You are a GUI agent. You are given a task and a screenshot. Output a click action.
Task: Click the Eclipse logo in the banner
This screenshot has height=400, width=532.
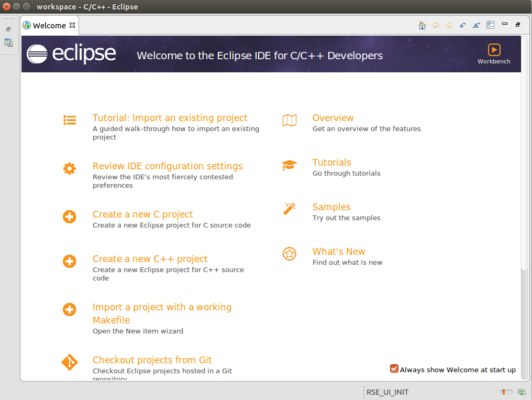[x=71, y=54]
